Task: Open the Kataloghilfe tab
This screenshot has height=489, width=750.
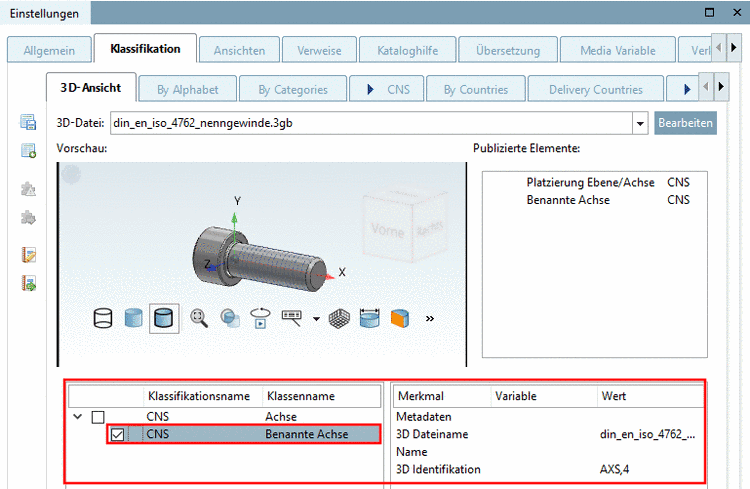Action: click(x=408, y=50)
